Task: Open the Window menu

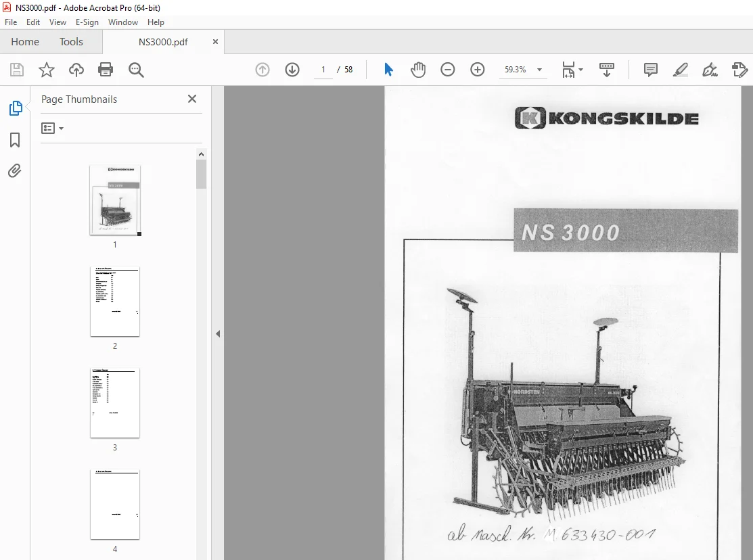Action: coord(123,22)
